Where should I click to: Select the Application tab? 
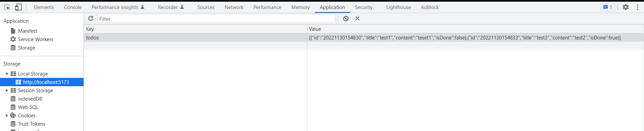pyautogui.click(x=332, y=7)
